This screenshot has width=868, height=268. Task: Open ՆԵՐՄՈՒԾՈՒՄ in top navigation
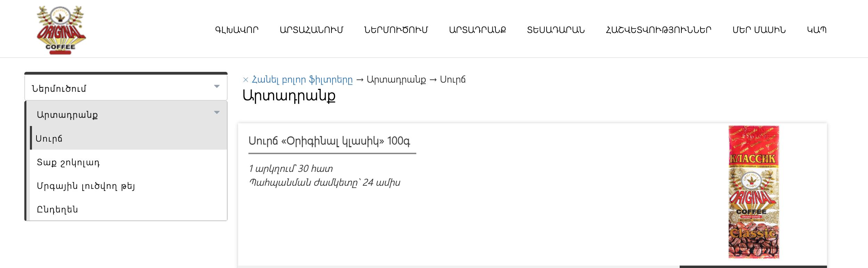pyautogui.click(x=396, y=30)
